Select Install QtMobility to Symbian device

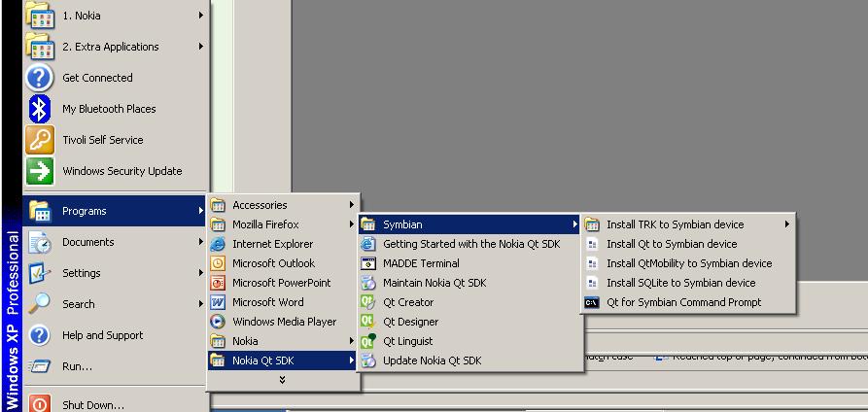pyautogui.click(x=688, y=263)
